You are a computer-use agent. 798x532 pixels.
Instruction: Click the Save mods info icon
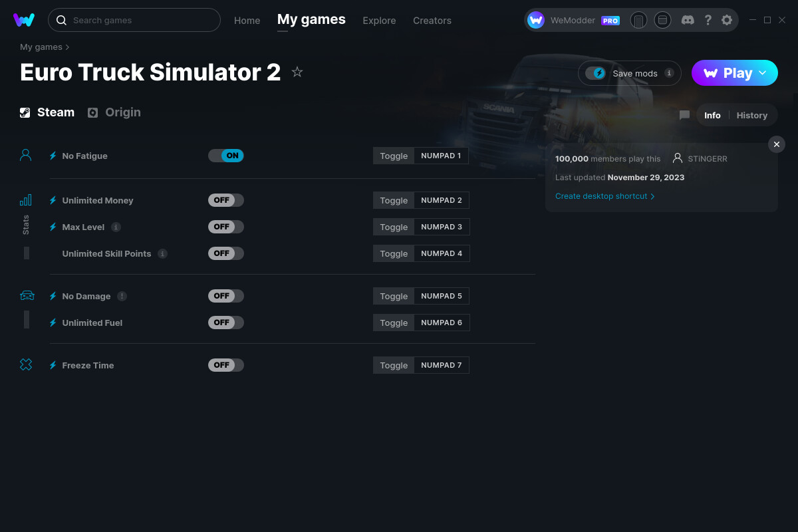click(669, 73)
